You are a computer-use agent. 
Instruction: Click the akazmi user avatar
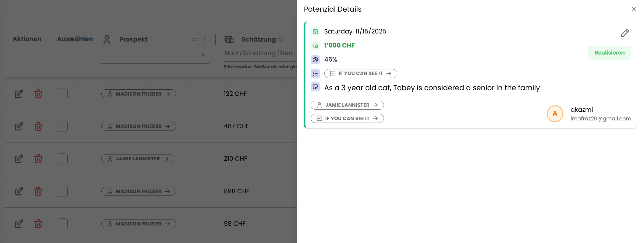click(555, 114)
